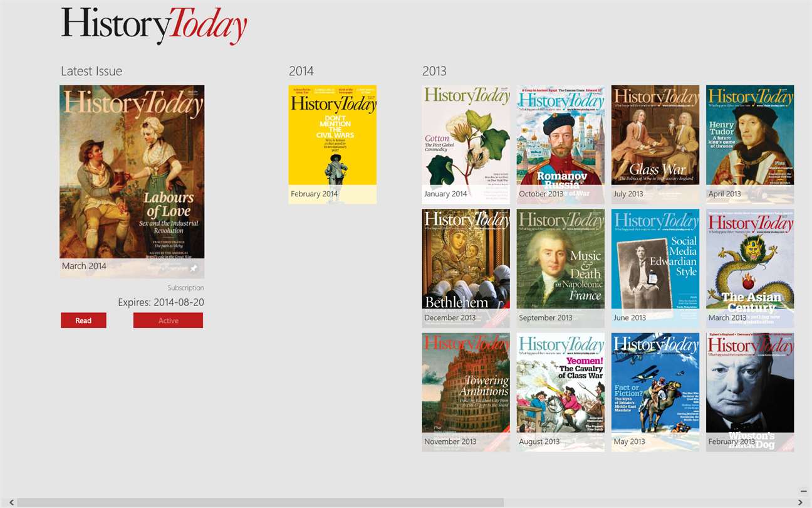Click the Active subscription button
The height and width of the screenshot is (508, 812).
168,320
